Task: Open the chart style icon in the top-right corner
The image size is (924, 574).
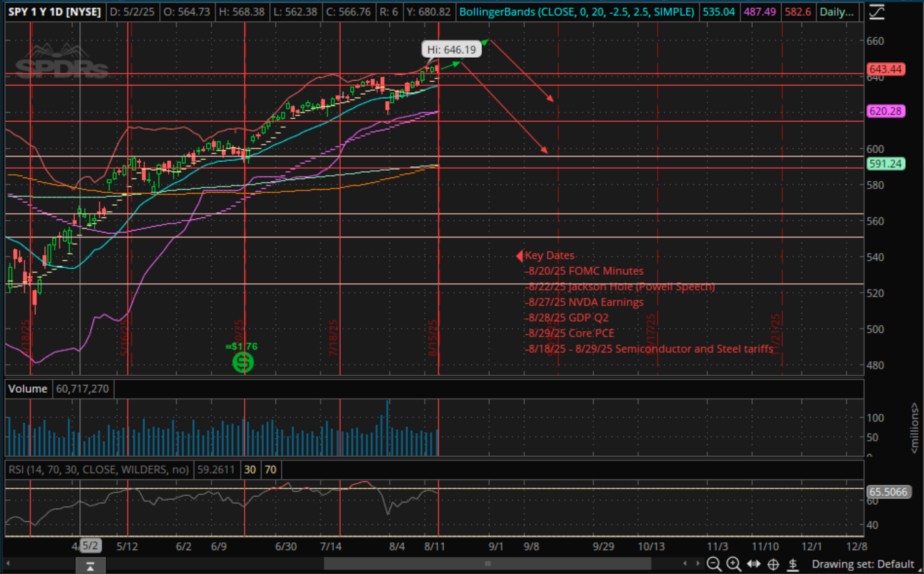Action: coord(878,11)
